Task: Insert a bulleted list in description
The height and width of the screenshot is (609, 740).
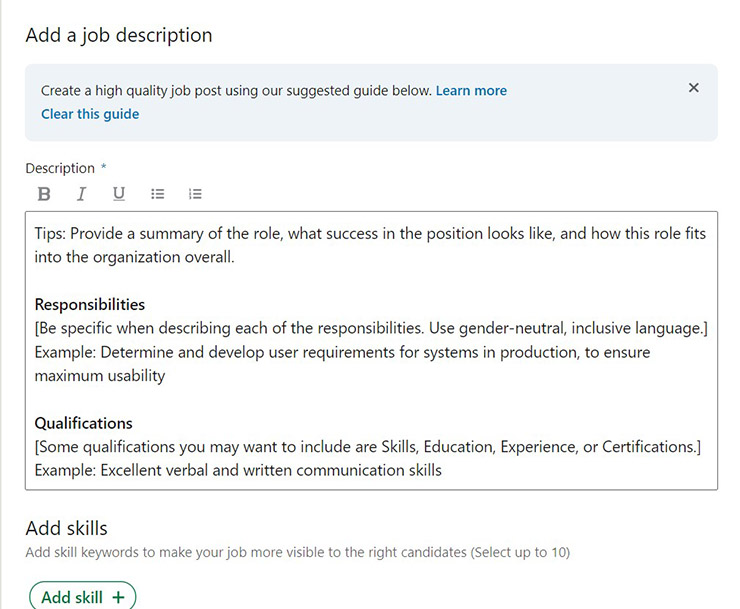Action: coord(158,194)
